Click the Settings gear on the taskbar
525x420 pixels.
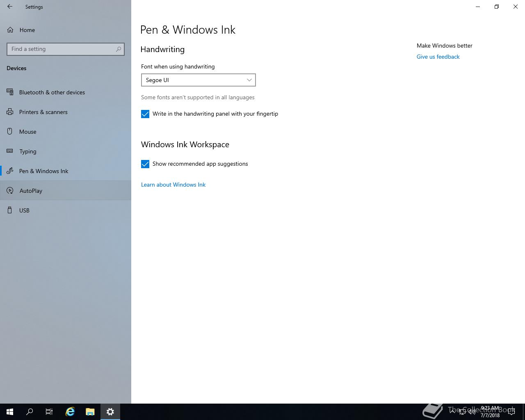(110, 412)
